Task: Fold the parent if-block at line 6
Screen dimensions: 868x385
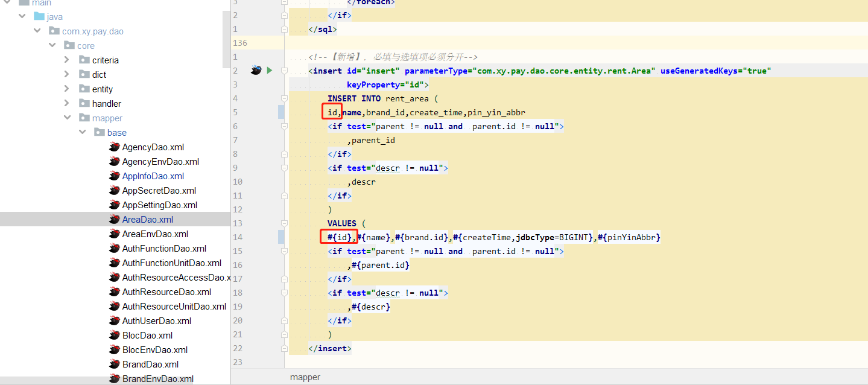Action: [x=284, y=126]
